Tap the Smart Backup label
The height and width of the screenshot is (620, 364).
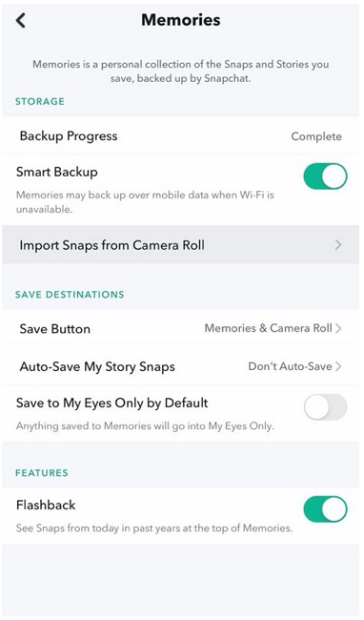tap(57, 172)
